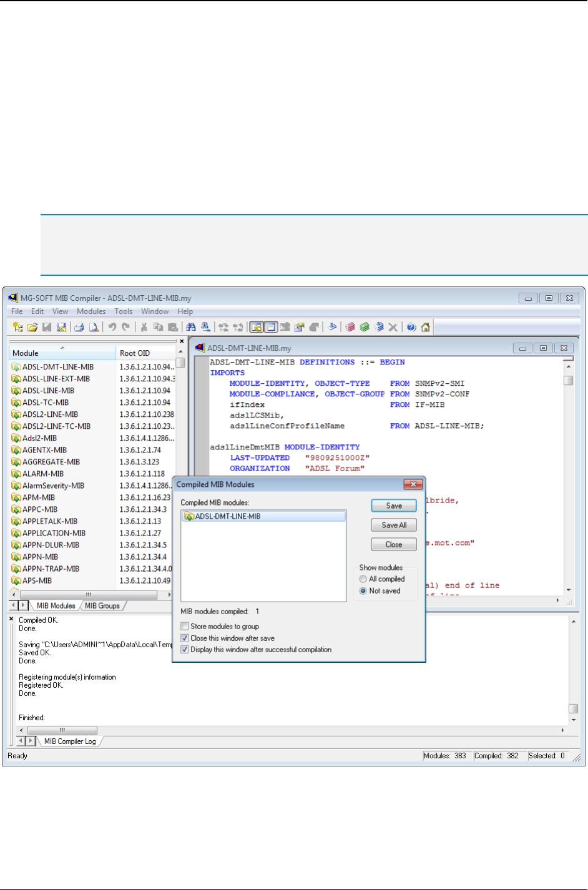Click the Save toolbar icon
The image size is (588, 890).
click(46, 327)
